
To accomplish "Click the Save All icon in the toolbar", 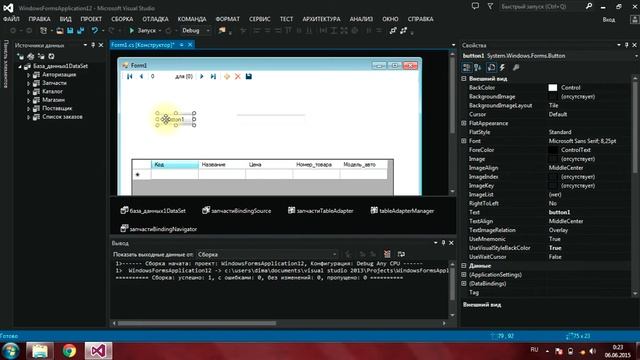I will tap(80, 31).
